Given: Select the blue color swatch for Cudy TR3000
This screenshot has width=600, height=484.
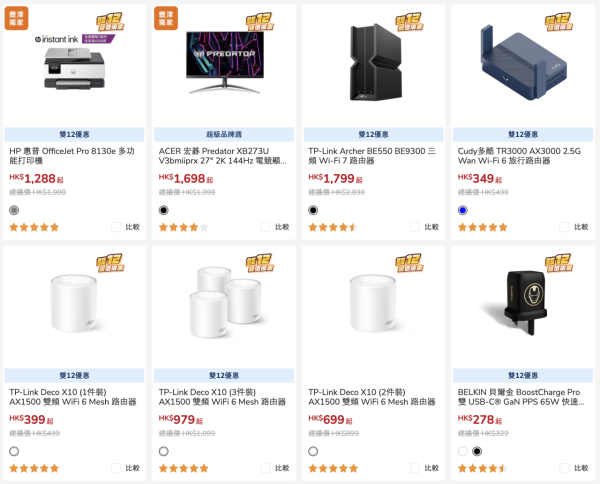Looking at the screenshot, I should [x=463, y=210].
